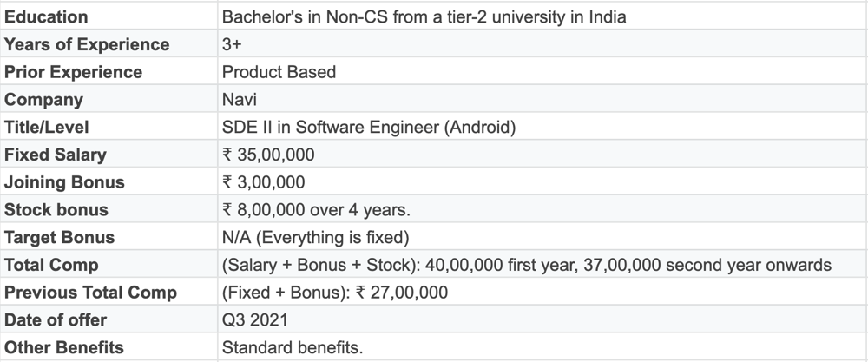Select the Q3 2021 date of offer cell
Image resolution: width=868 pixels, height=362 pixels.
pos(255,320)
